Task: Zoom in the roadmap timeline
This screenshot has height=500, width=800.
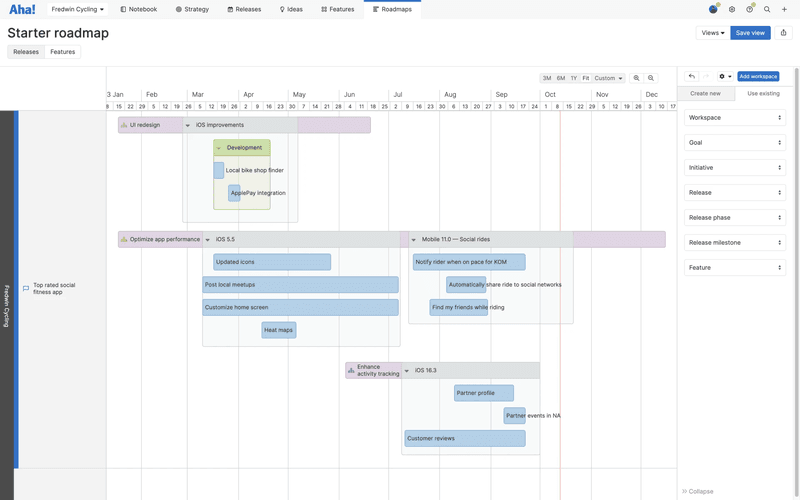Action: [636, 78]
